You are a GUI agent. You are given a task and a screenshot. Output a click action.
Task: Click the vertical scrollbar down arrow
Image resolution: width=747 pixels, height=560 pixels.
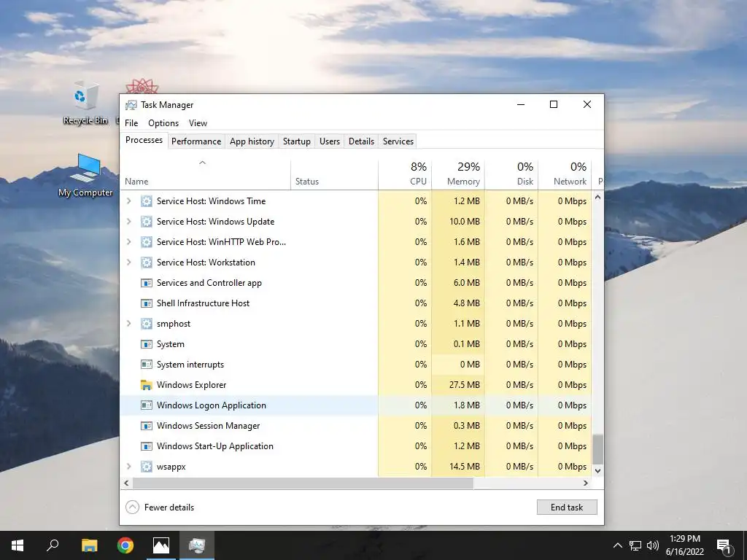point(598,470)
